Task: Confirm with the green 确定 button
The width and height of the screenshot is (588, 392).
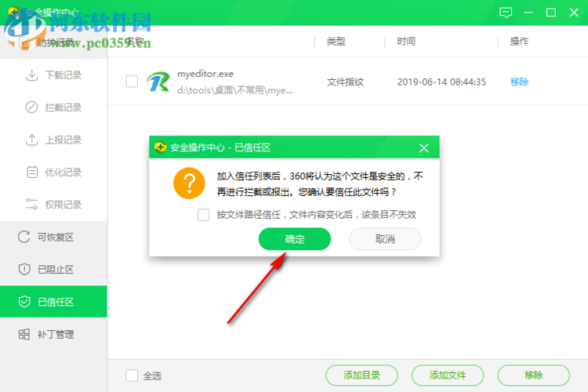Action: (294, 239)
